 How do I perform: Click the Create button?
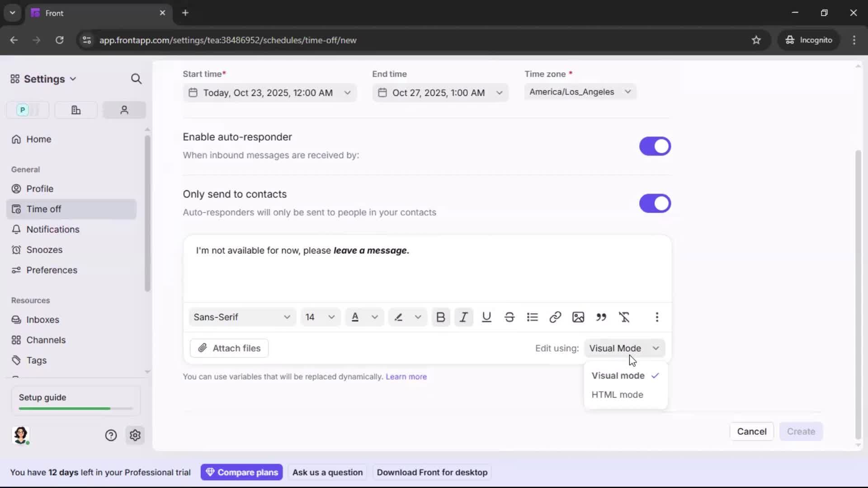point(801,432)
